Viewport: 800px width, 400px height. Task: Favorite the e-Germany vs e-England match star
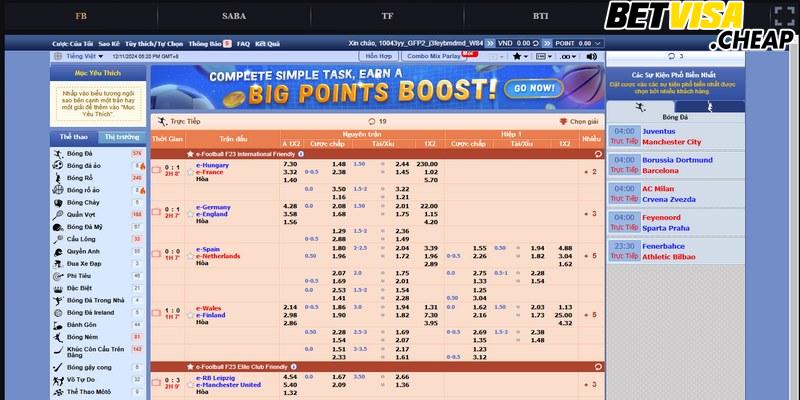(191, 214)
